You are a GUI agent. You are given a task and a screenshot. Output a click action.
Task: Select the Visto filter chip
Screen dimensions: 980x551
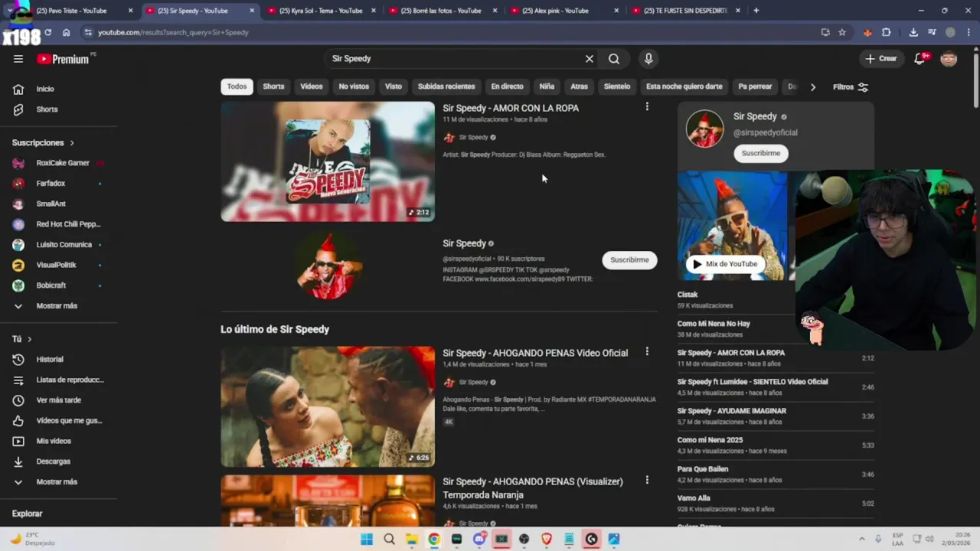point(394,86)
